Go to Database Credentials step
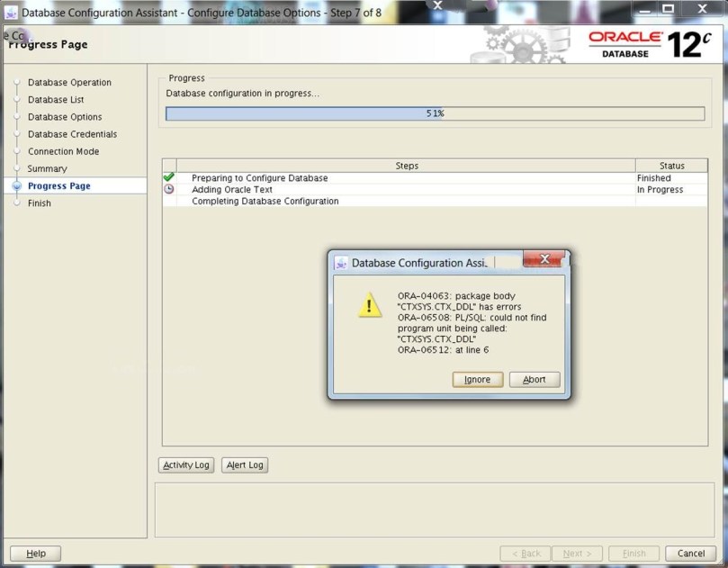 [72, 134]
